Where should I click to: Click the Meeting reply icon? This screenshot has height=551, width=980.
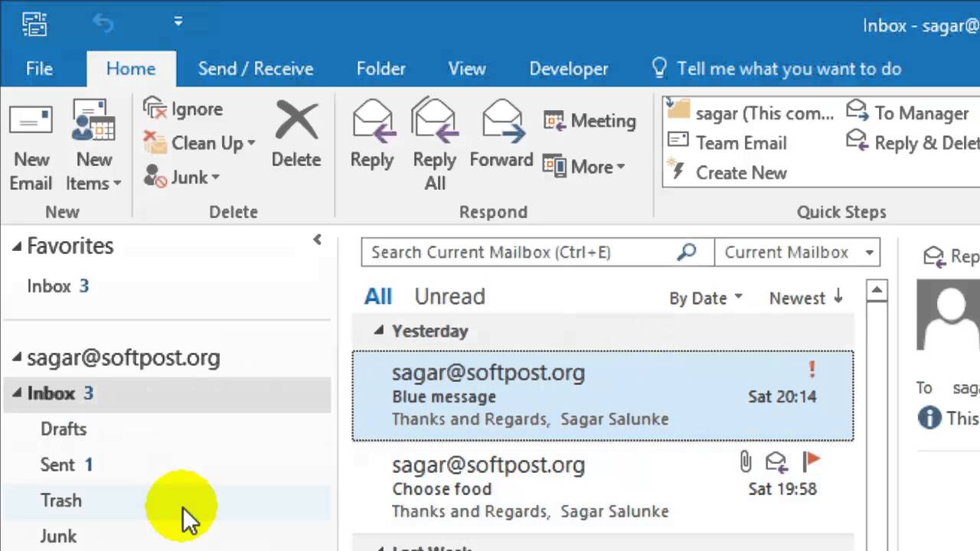(554, 121)
